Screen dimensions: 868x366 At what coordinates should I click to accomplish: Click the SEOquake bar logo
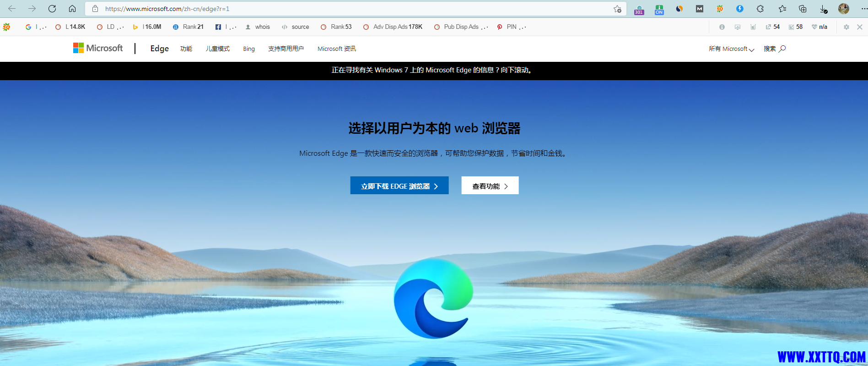coord(6,27)
